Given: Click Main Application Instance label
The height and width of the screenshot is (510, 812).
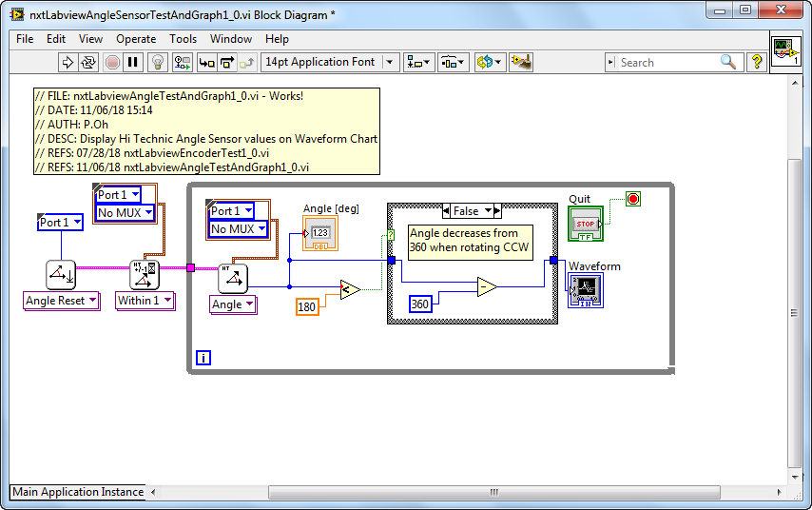Looking at the screenshot, I should pyautogui.click(x=78, y=492).
